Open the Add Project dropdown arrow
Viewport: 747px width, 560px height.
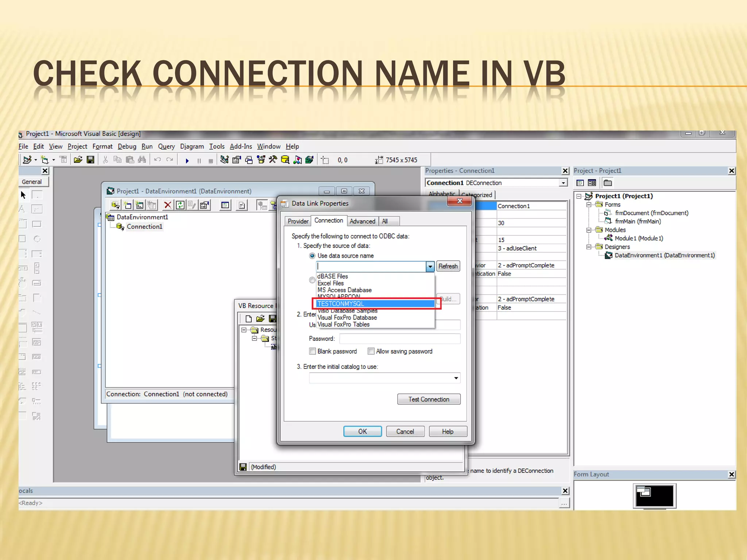(35, 160)
